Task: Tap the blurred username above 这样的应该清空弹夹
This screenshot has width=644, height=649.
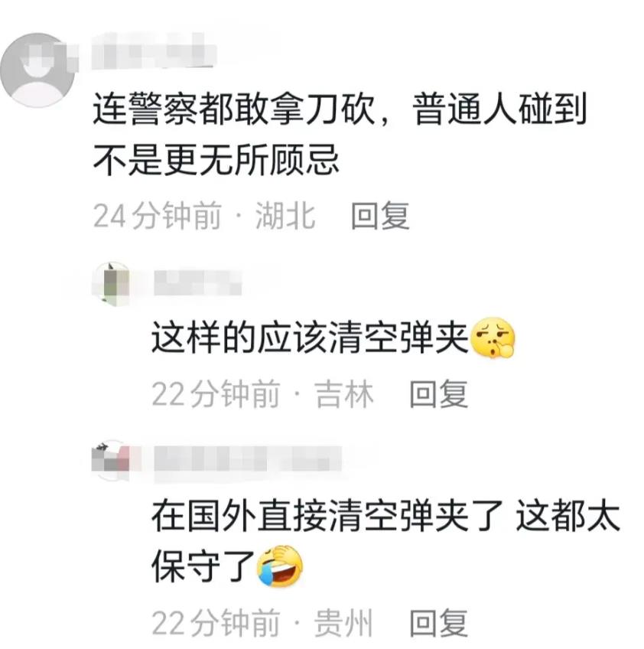Action: pos(197,282)
